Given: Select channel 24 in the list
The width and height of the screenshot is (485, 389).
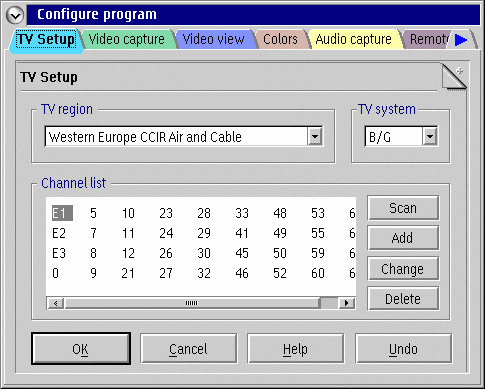Looking at the screenshot, I should [x=166, y=233].
